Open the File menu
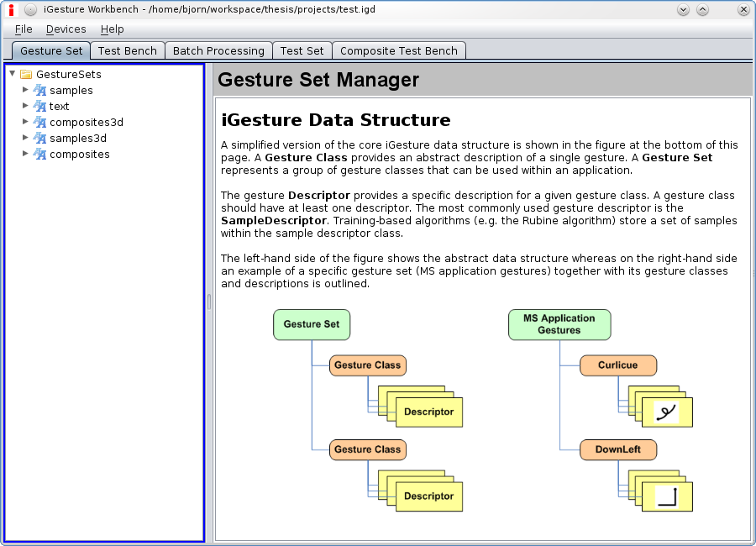Viewport: 756px width, 546px height. [x=24, y=29]
